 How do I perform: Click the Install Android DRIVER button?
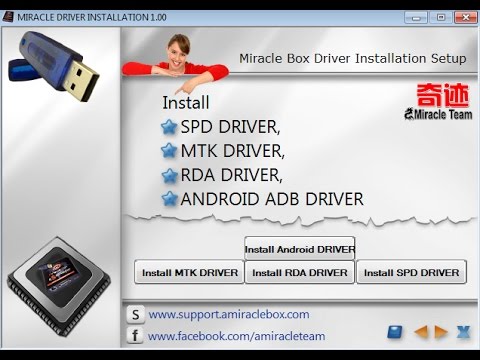point(300,249)
